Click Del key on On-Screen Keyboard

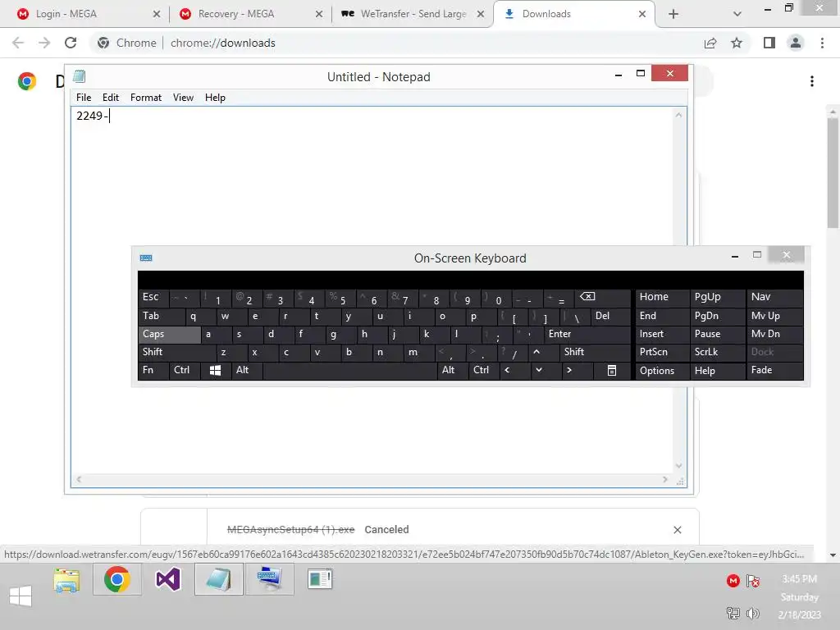tap(611, 316)
